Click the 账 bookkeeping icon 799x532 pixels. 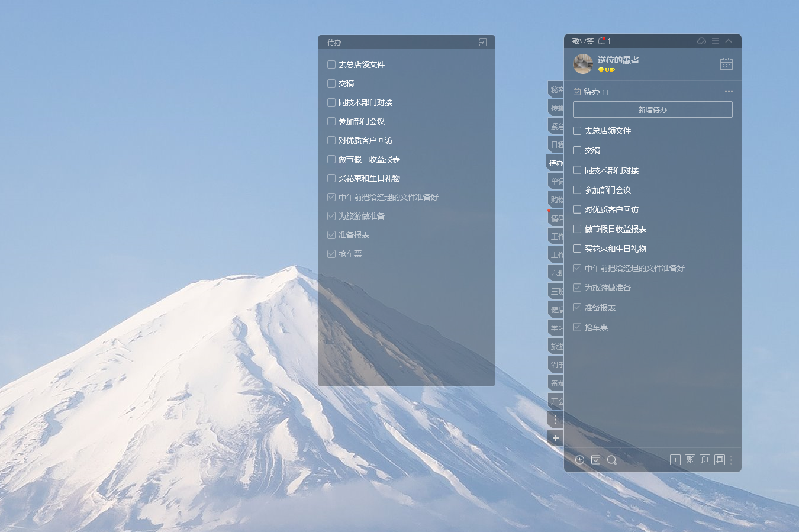click(690, 460)
